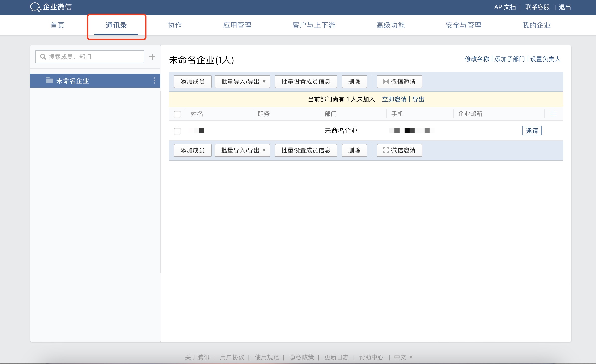Click the 邀请 button on member row

coord(532,131)
